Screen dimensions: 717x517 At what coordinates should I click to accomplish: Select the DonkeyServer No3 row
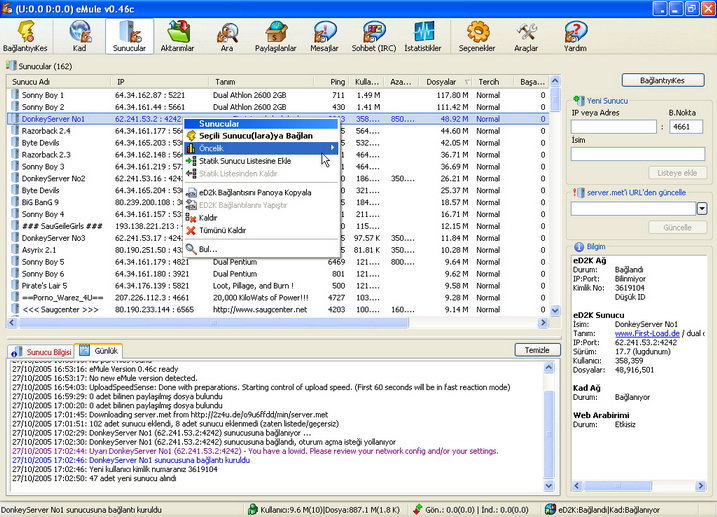(278, 238)
